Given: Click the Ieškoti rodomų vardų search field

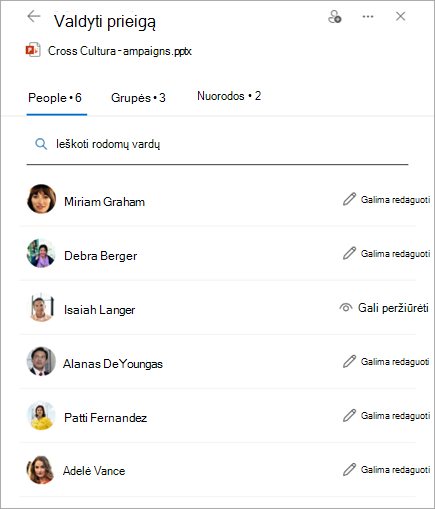Looking at the screenshot, I should coord(217,144).
